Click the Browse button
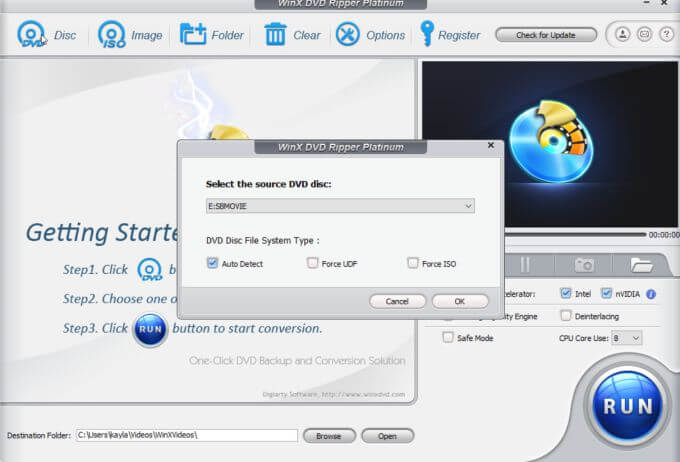680x462 pixels. 329,436
